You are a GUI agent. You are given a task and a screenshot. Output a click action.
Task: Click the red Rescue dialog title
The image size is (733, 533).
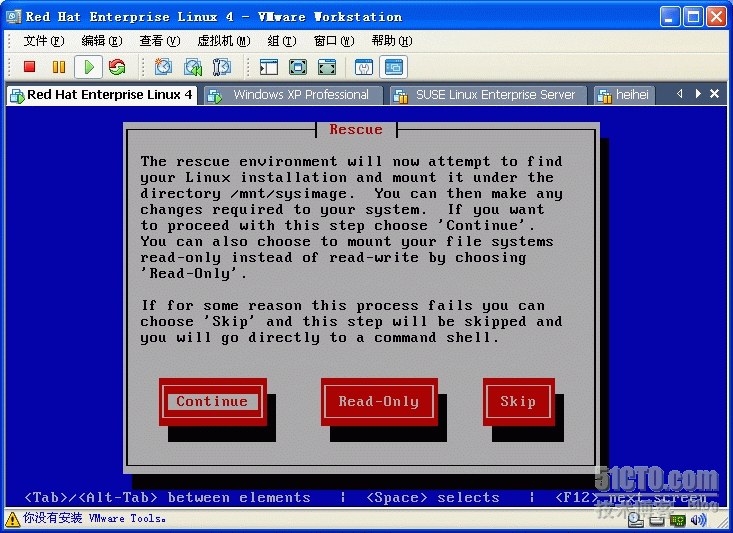(356, 130)
